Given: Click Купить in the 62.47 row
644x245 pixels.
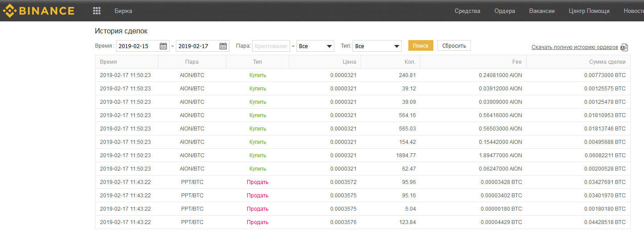Looking at the screenshot, I should (x=258, y=169).
